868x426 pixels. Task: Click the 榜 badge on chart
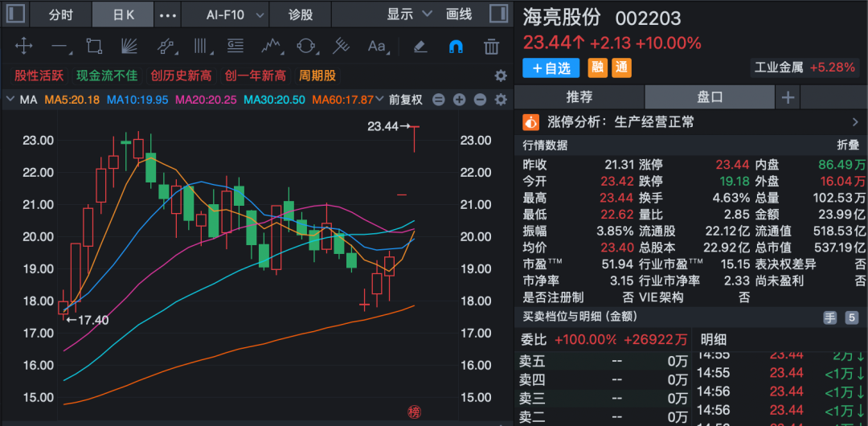point(414,412)
